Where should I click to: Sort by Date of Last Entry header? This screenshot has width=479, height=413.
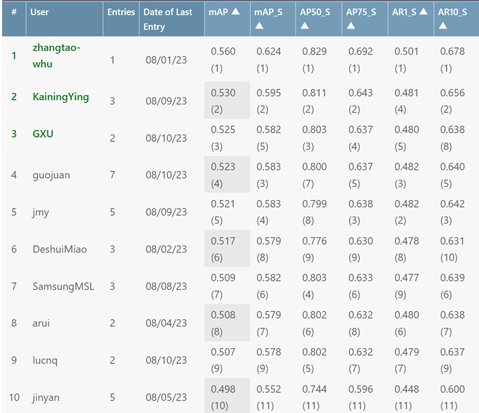pyautogui.click(x=168, y=19)
